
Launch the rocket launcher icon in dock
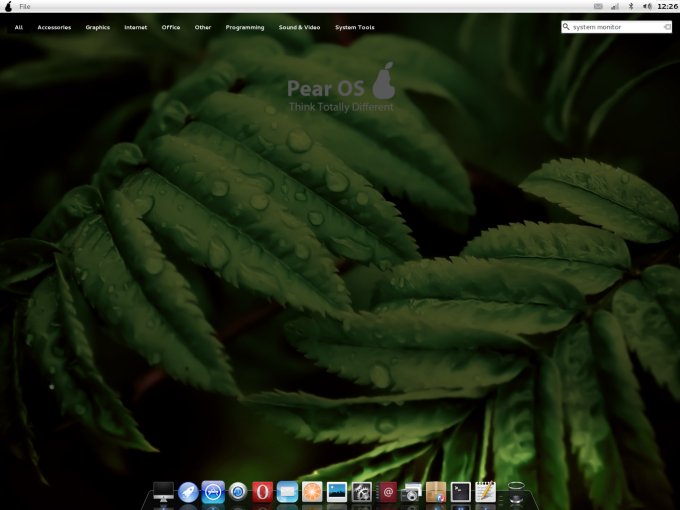(x=188, y=493)
